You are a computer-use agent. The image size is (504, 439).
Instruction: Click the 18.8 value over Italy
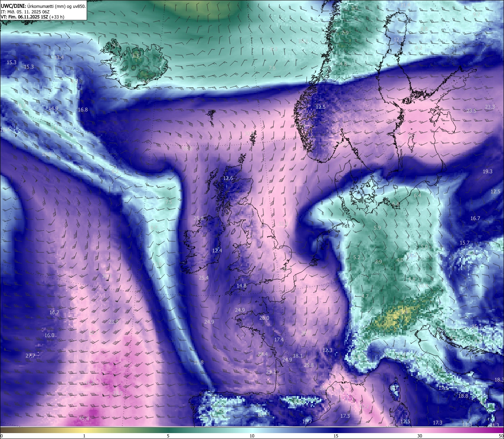point(463,396)
